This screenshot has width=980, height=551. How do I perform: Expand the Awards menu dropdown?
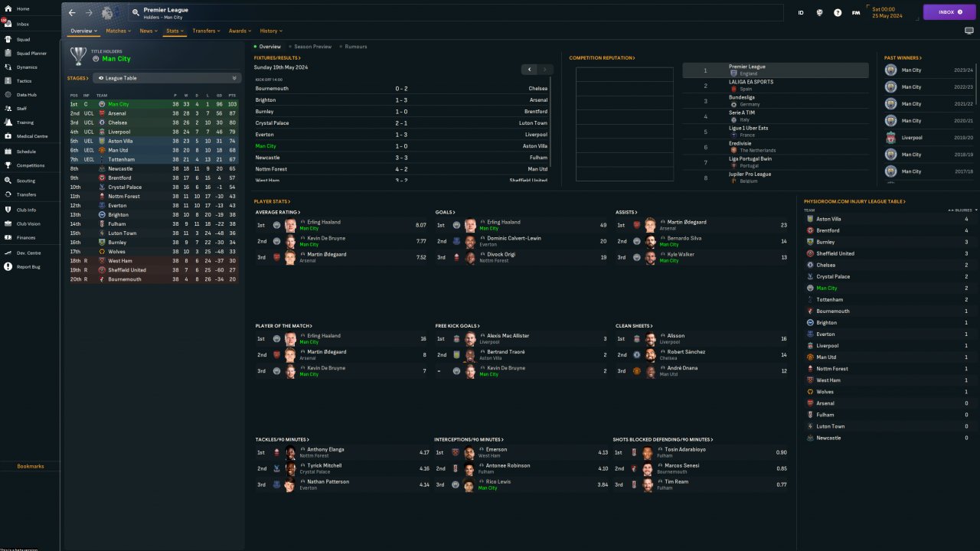click(240, 31)
